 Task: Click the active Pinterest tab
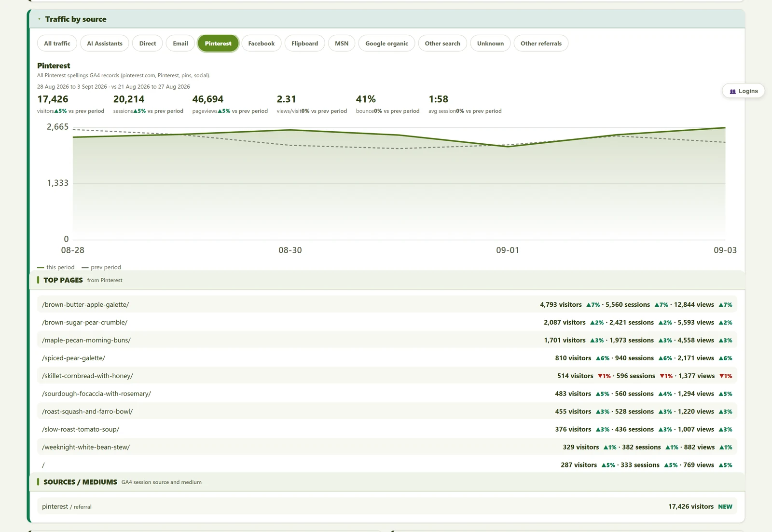[x=218, y=43]
